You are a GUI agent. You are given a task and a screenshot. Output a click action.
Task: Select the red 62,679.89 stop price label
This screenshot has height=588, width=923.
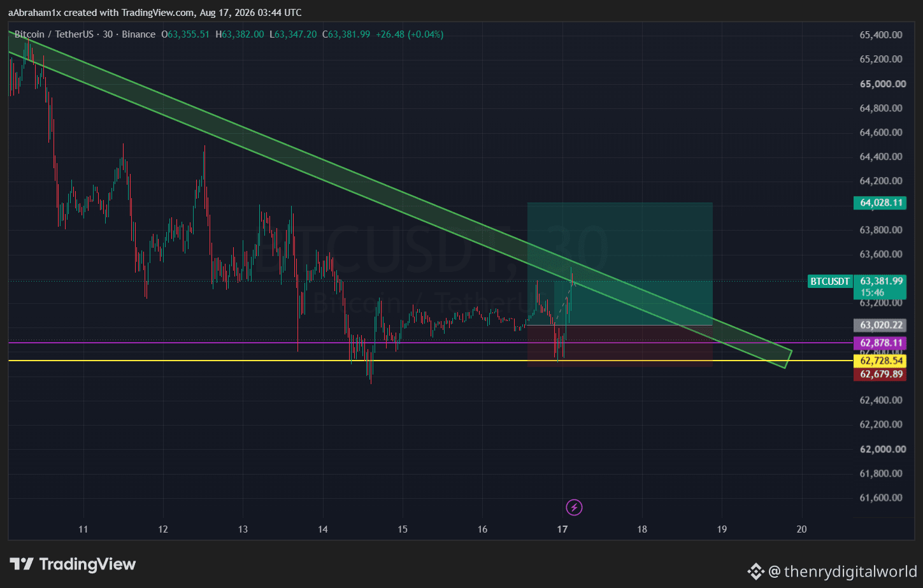(879, 374)
